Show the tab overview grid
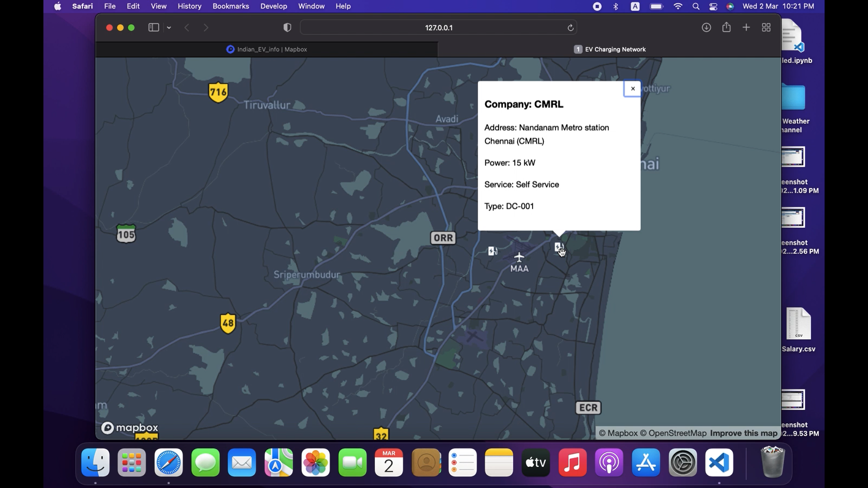This screenshot has height=488, width=868. [766, 28]
